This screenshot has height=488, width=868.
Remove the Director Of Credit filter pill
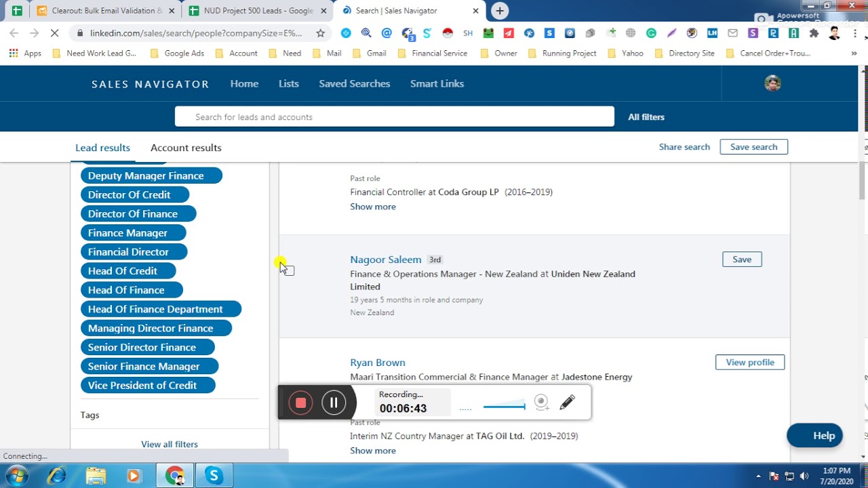[135, 195]
